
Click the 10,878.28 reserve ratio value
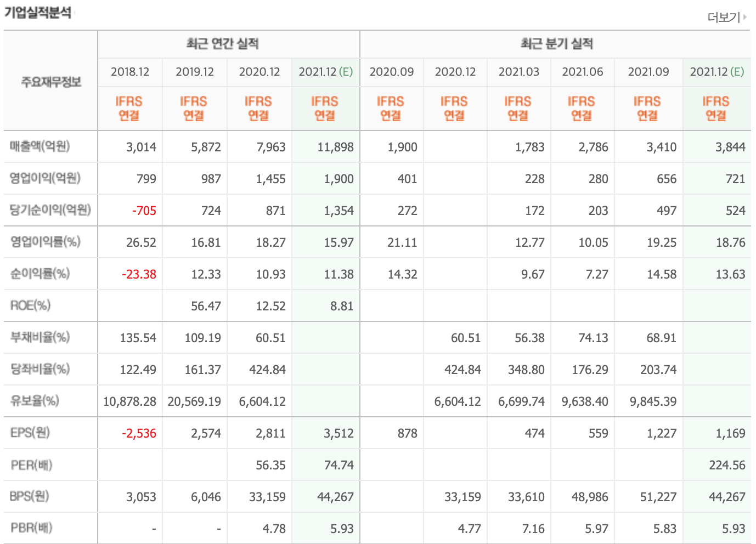[129, 401]
